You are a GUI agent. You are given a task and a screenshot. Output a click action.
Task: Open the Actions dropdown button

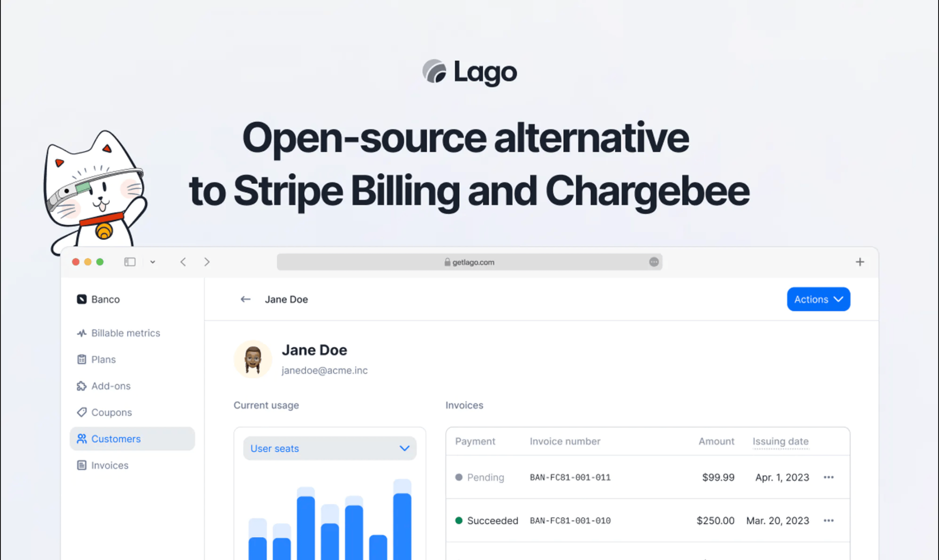(x=818, y=299)
